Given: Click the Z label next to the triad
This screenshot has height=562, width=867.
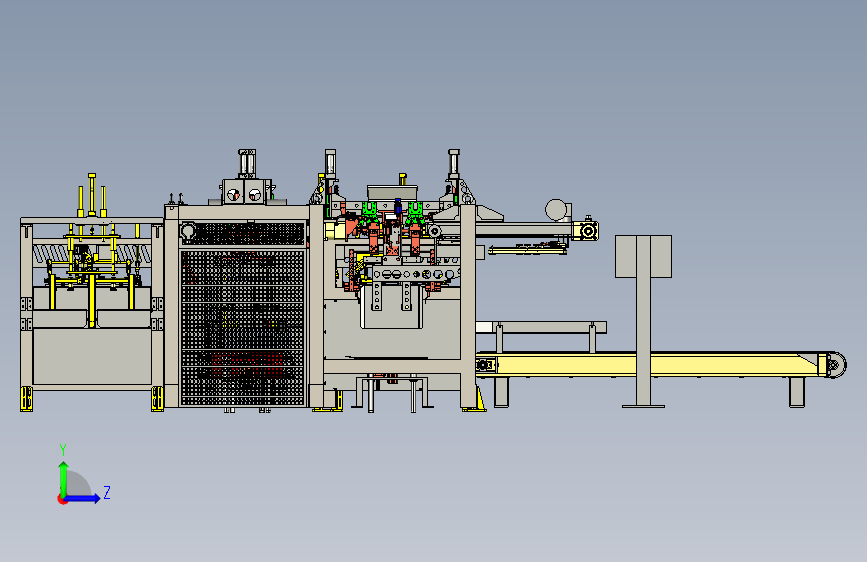Looking at the screenshot, I should [x=107, y=492].
